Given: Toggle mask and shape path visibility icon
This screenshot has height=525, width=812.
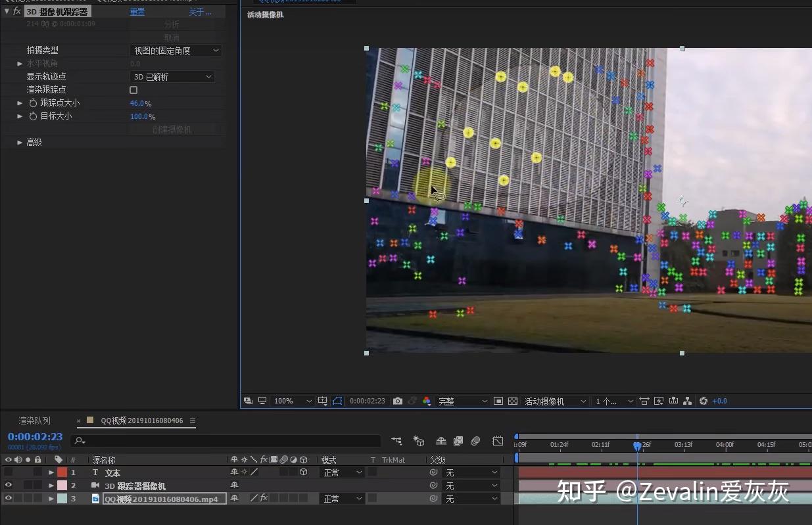Looking at the screenshot, I should [x=337, y=401].
